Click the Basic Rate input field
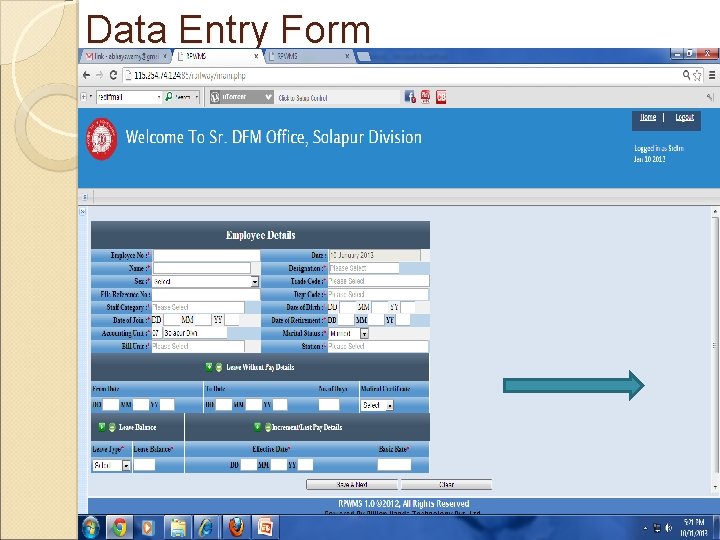Screen dimensions: 720x540 coord(394,465)
